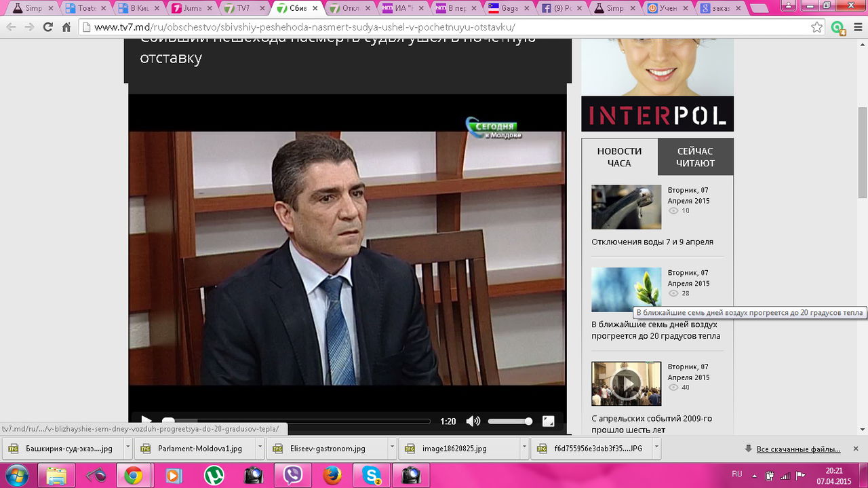This screenshot has height=488, width=868.
Task: Open Windows Explorer from taskbar
Action: pyautogui.click(x=56, y=475)
